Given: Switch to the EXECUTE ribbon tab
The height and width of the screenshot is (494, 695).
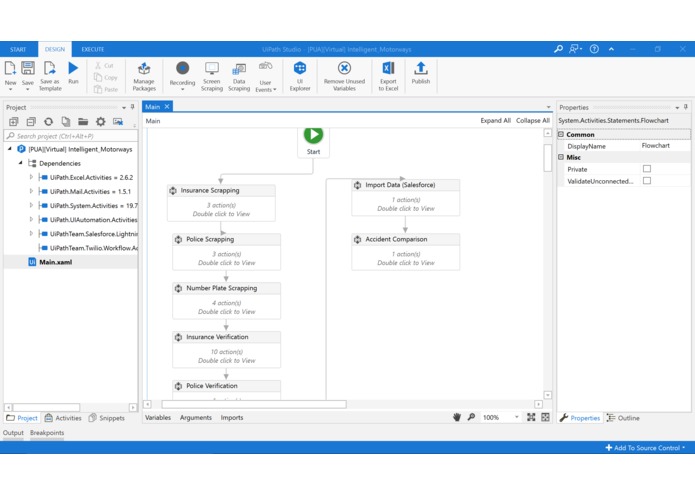Looking at the screenshot, I should point(93,49).
